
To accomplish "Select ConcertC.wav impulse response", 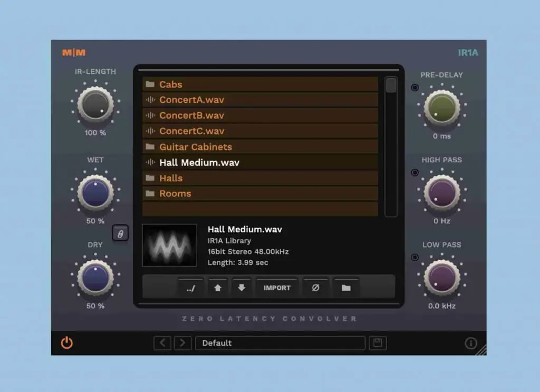I will (x=260, y=131).
